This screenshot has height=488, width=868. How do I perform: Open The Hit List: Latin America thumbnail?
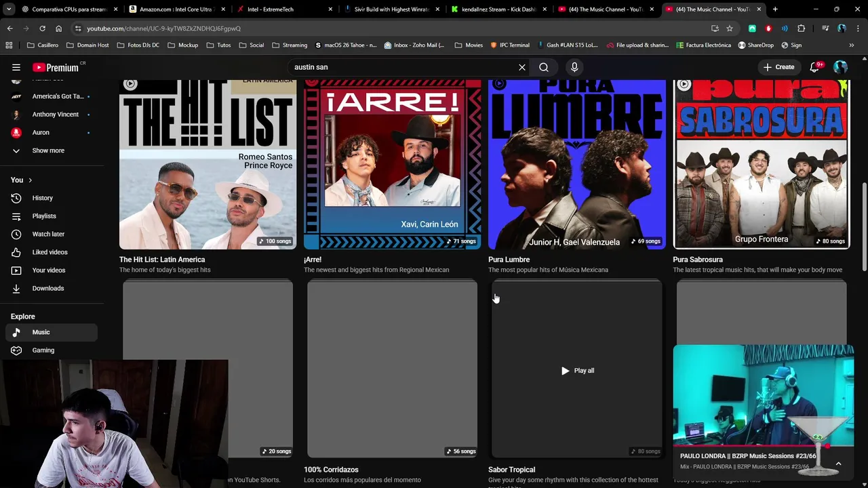pos(208,165)
